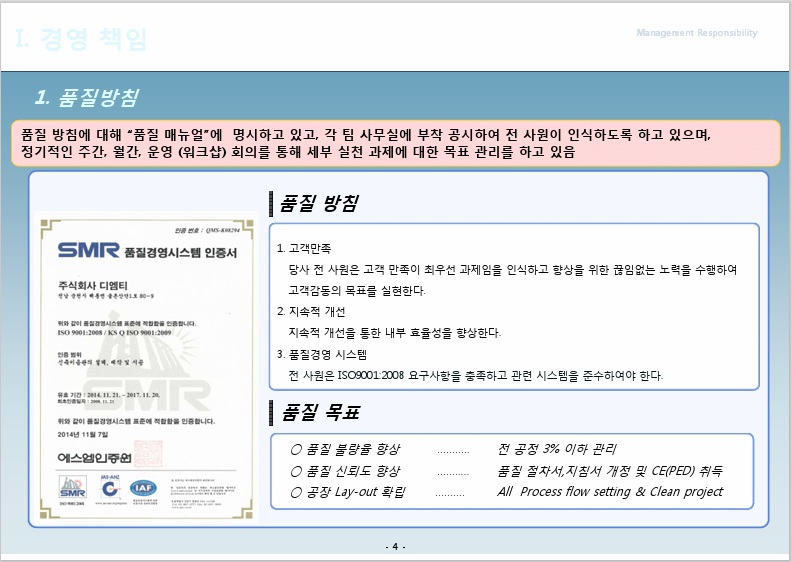This screenshot has height=562, width=792.
Task: Click the sentence starting '전 사원은 ISO9001:2008'
Action: point(475,376)
